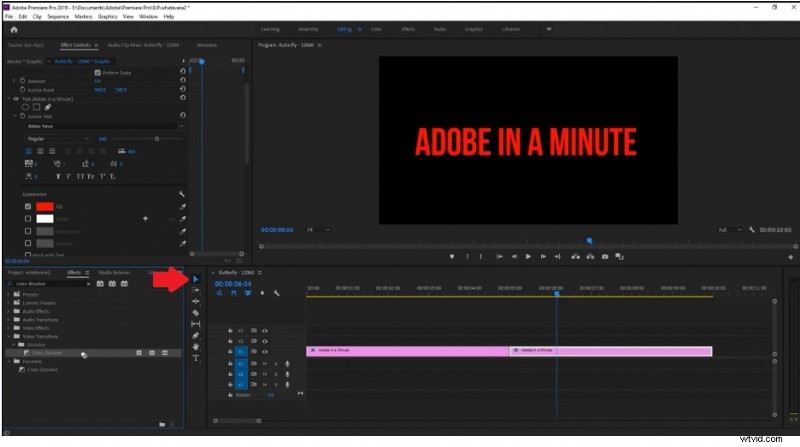This screenshot has width=800, height=447.
Task: Add marker in Program monitor
Action: [x=452, y=257]
